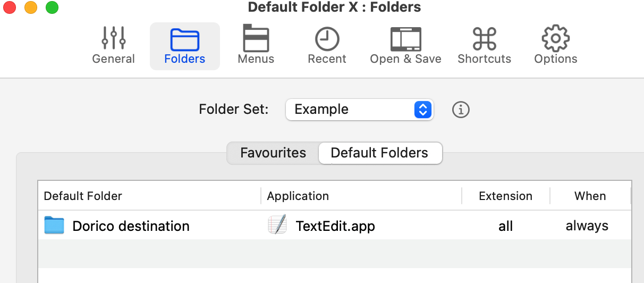Sort by the Default Folder column header
This screenshot has width=644, height=283.
pos(149,196)
